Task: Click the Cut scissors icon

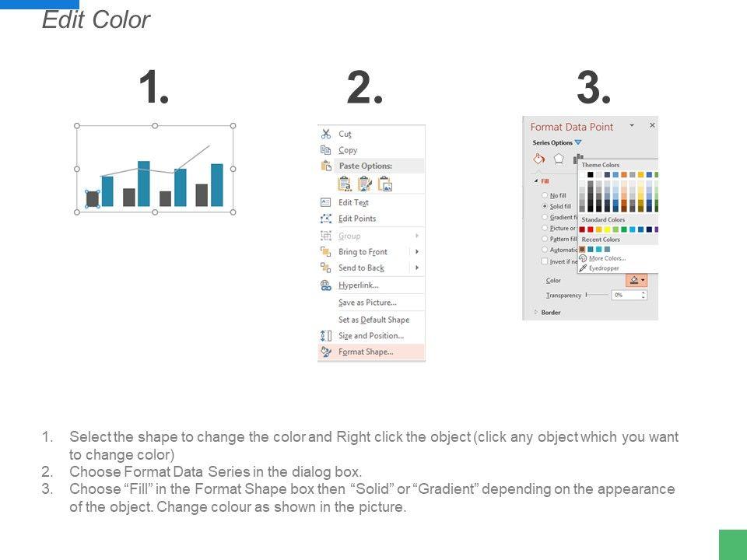Action: coord(325,134)
